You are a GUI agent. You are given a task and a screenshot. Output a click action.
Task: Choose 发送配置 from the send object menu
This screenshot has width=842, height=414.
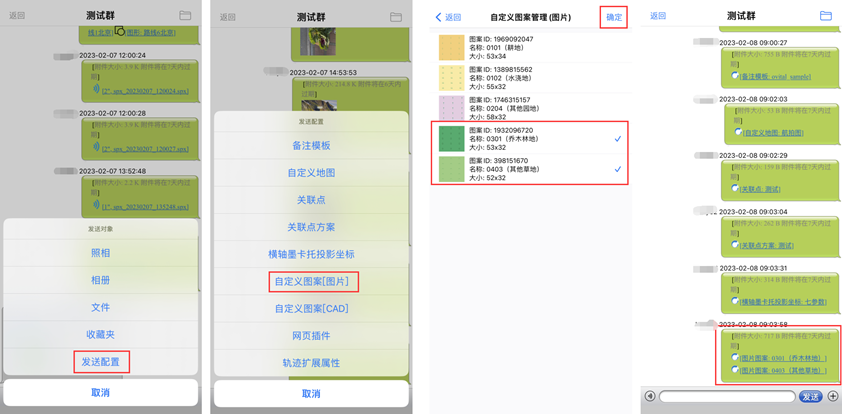click(x=101, y=362)
